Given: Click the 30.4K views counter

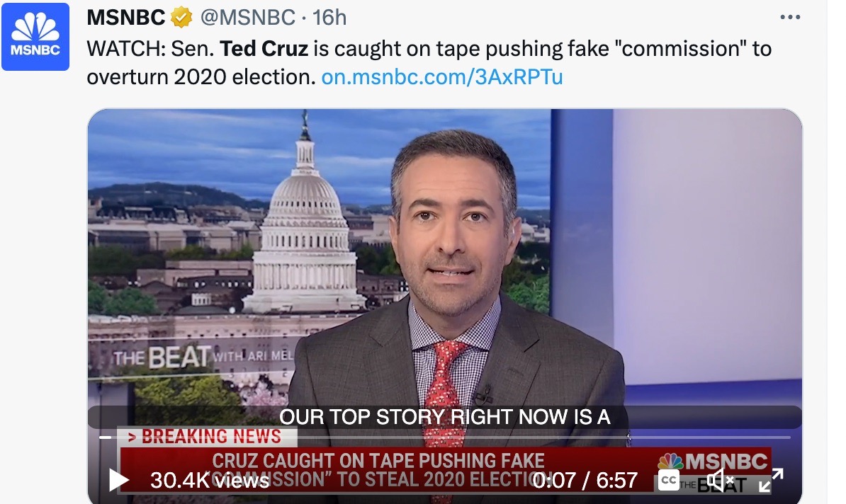Looking at the screenshot, I should point(209,480).
